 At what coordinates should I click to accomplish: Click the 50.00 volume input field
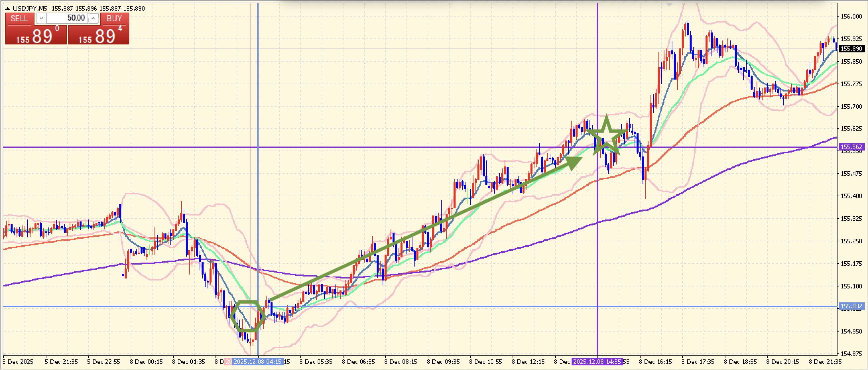(67, 18)
